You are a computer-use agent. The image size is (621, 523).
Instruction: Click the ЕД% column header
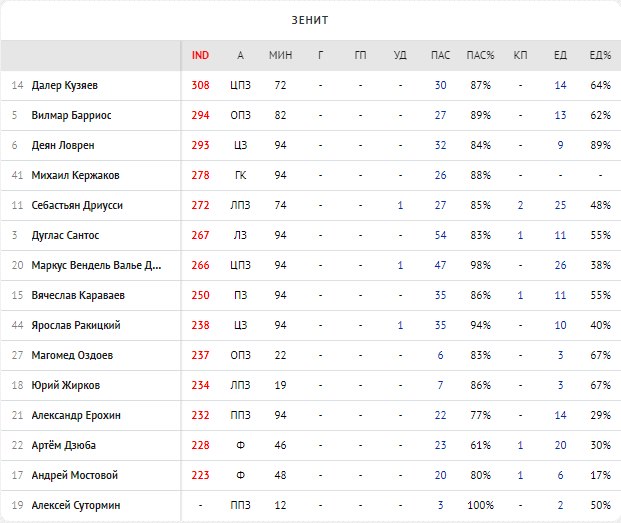tap(600, 55)
